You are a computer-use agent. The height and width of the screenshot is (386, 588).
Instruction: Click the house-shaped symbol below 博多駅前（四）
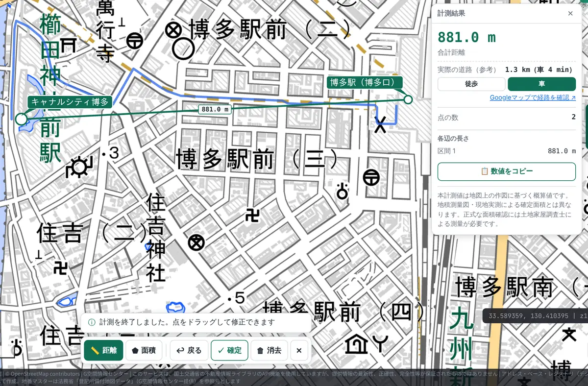pos(356,343)
